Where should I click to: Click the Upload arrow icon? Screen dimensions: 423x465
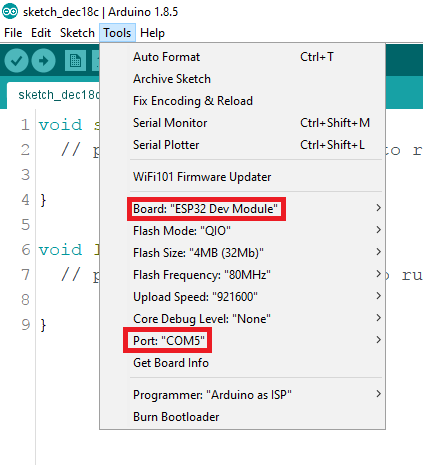click(x=43, y=61)
